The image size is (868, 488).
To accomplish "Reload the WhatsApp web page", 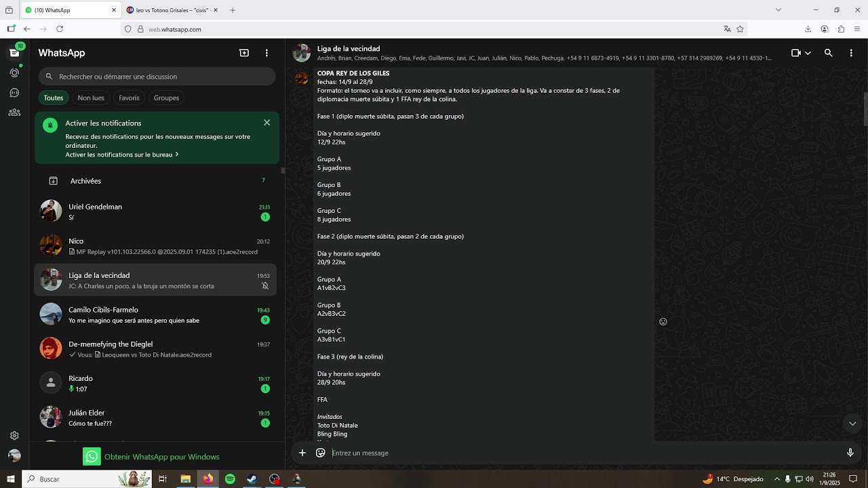I will point(60,29).
